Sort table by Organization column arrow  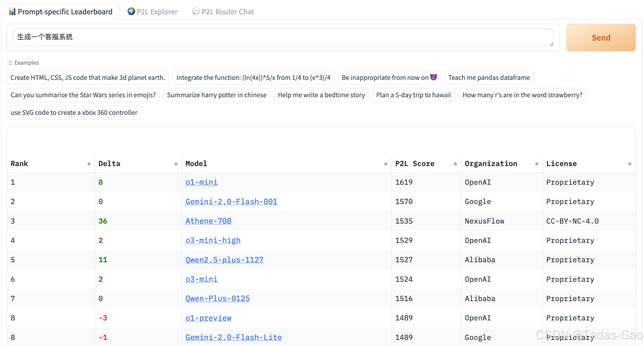(537, 164)
